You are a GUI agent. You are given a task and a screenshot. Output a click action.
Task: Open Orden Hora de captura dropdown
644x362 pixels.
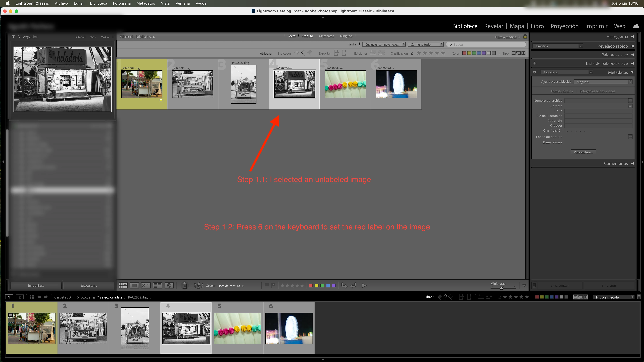pyautogui.click(x=230, y=286)
